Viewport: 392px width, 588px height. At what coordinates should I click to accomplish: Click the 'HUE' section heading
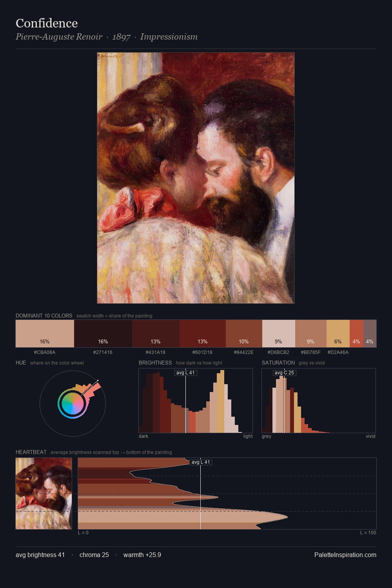tap(21, 363)
